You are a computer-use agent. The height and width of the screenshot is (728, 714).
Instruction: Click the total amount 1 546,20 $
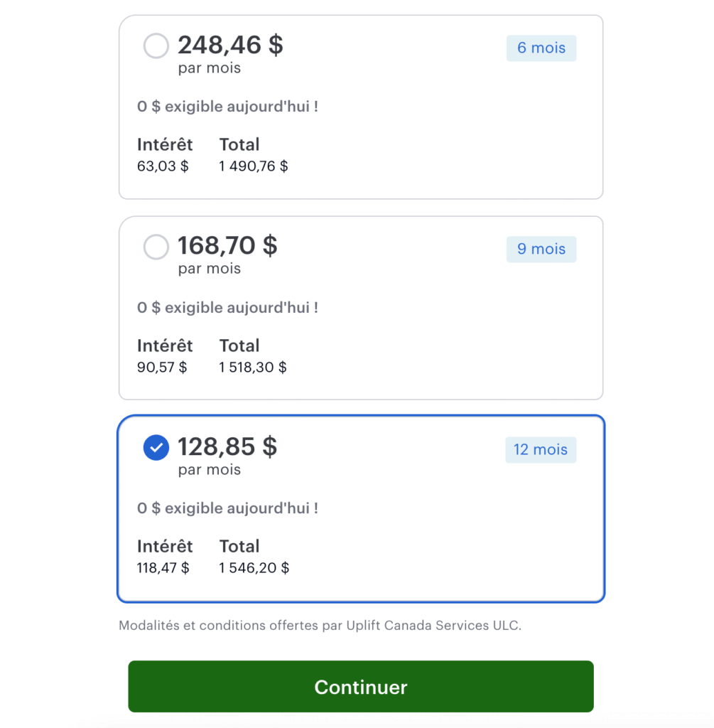pos(254,568)
